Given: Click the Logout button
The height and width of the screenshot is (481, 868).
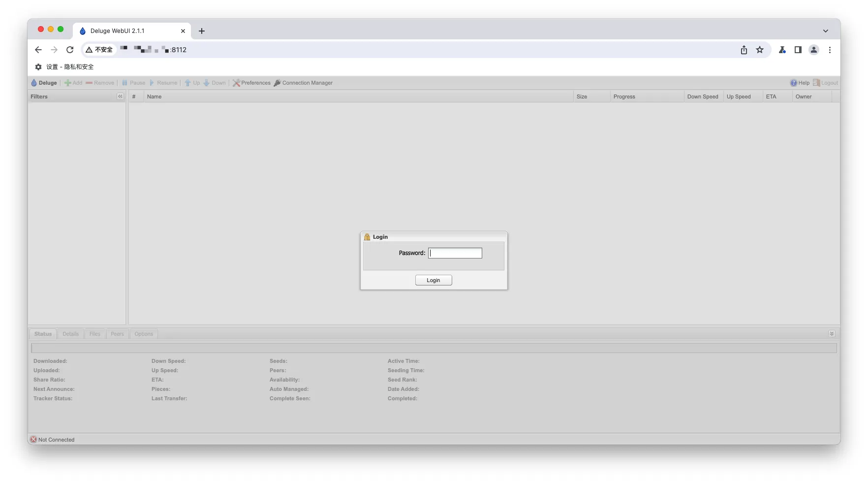Looking at the screenshot, I should click(x=825, y=83).
